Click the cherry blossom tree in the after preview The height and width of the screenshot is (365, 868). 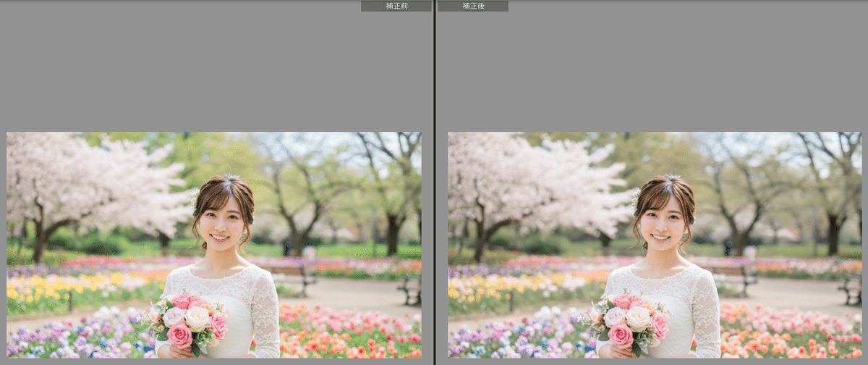pyautogui.click(x=528, y=177)
